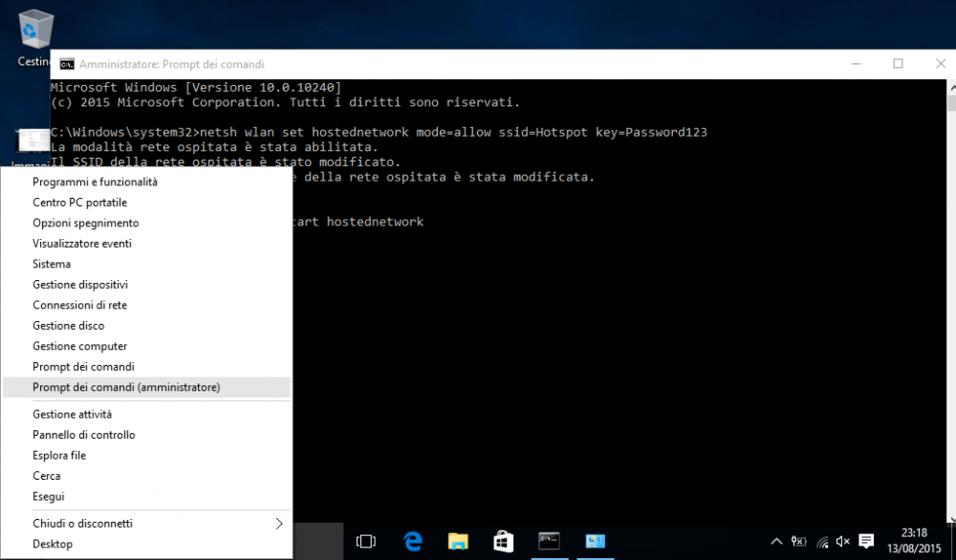Open 'Gestione attività' from the context menu
This screenshot has width=956, height=560.
point(72,414)
